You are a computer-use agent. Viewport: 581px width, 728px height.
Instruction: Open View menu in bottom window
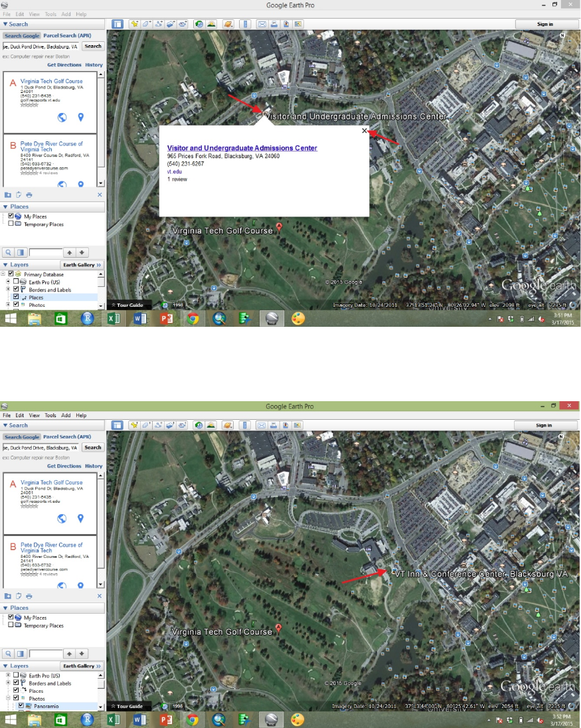pyautogui.click(x=35, y=415)
